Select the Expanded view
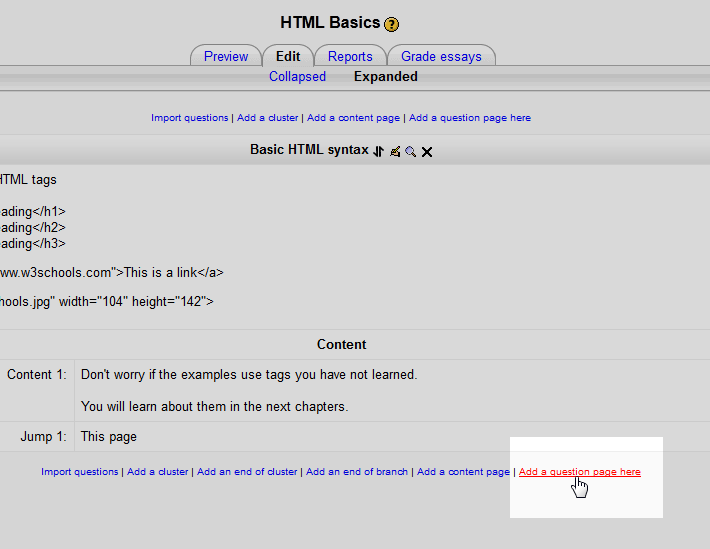The image size is (710, 549). pyautogui.click(x=386, y=77)
